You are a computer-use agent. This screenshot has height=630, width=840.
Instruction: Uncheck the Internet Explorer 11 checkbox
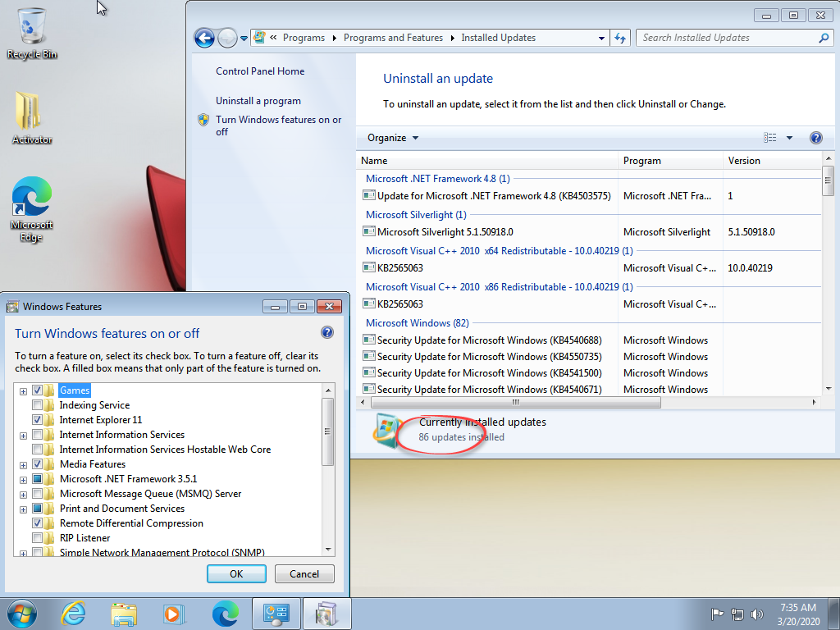[x=38, y=419]
